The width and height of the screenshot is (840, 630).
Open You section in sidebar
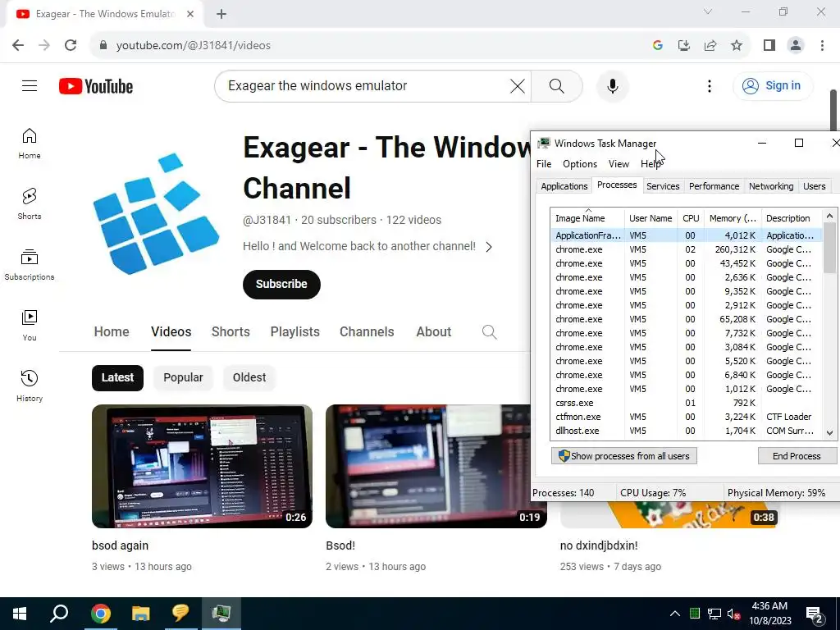(x=30, y=325)
